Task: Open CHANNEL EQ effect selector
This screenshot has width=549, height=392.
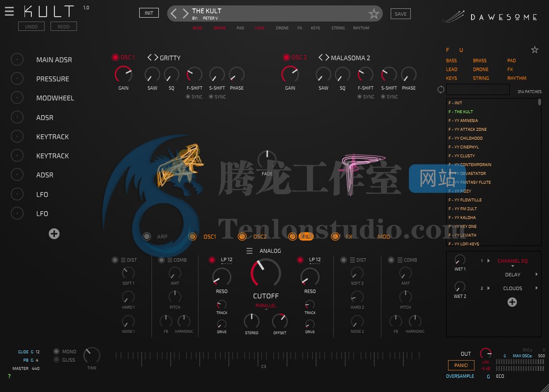Action: 513,261
